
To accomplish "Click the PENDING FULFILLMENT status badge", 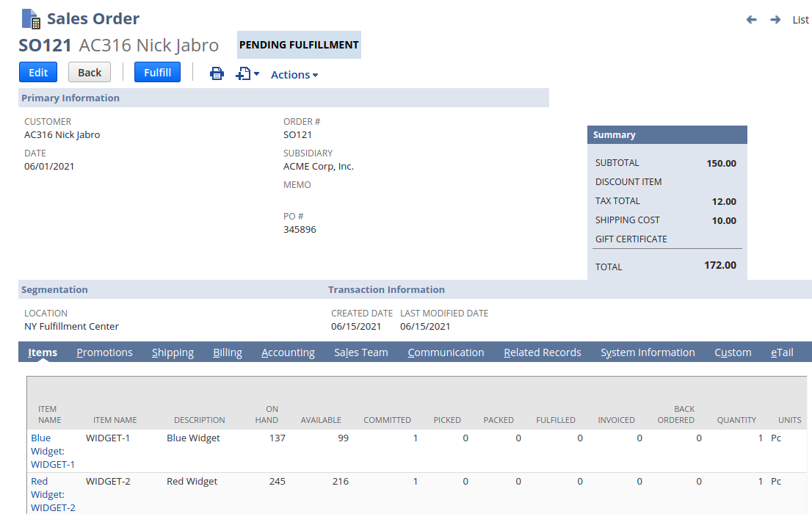I will point(299,45).
